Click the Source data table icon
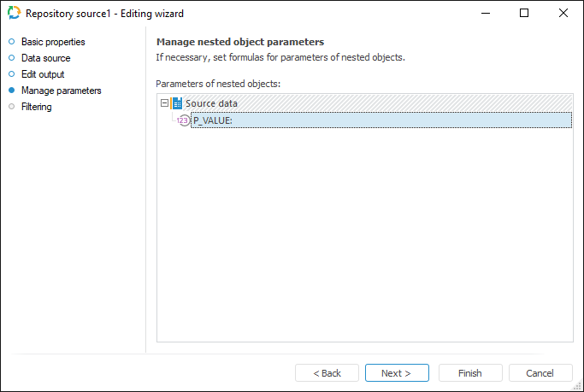This screenshot has height=392, width=584. coord(177,103)
